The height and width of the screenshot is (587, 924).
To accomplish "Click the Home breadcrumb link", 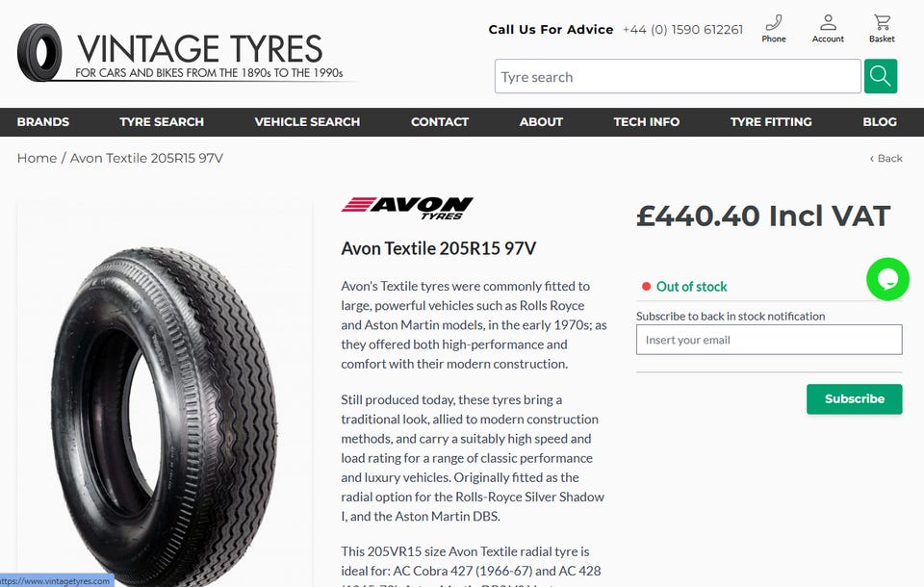I will pyautogui.click(x=37, y=158).
